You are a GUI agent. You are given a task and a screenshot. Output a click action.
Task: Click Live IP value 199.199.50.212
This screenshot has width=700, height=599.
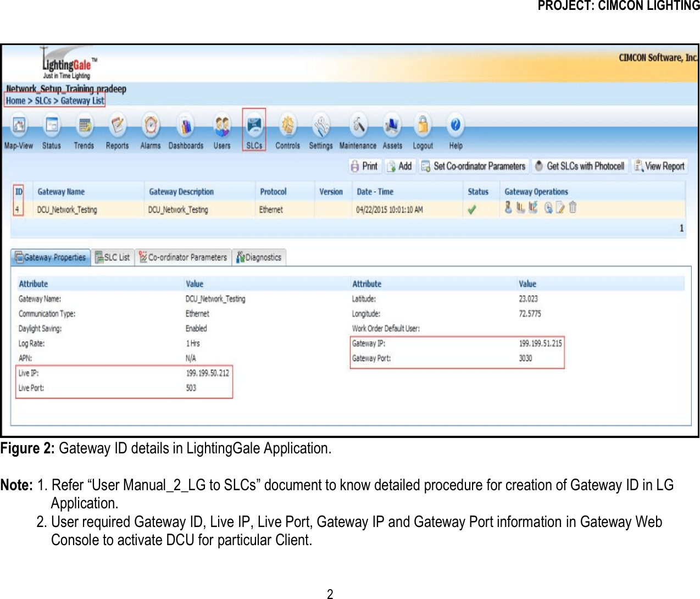(208, 373)
